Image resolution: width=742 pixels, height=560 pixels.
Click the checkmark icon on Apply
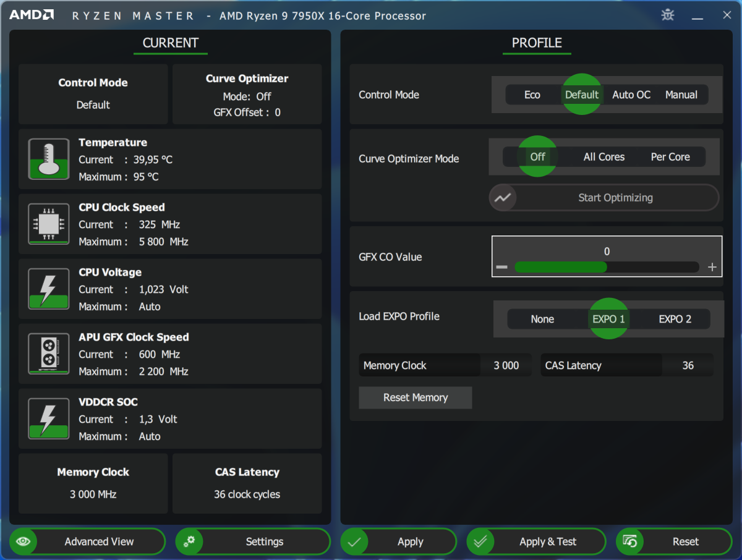click(x=354, y=541)
